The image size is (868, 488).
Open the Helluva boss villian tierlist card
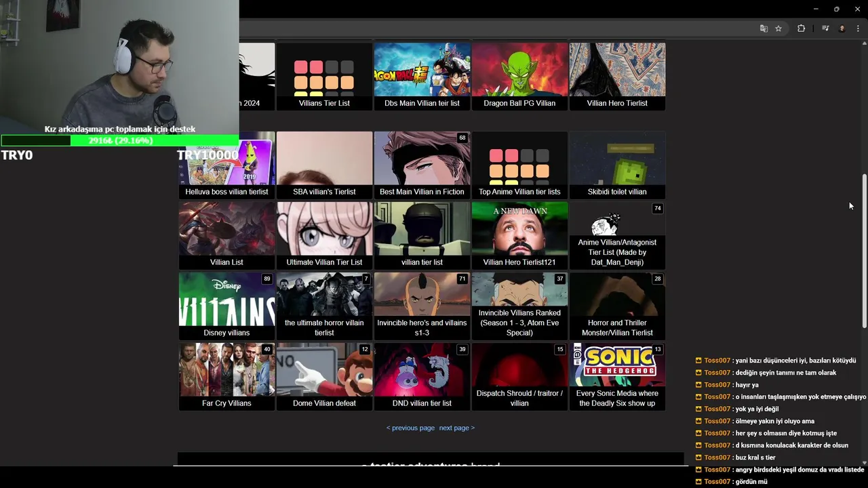pos(226,165)
